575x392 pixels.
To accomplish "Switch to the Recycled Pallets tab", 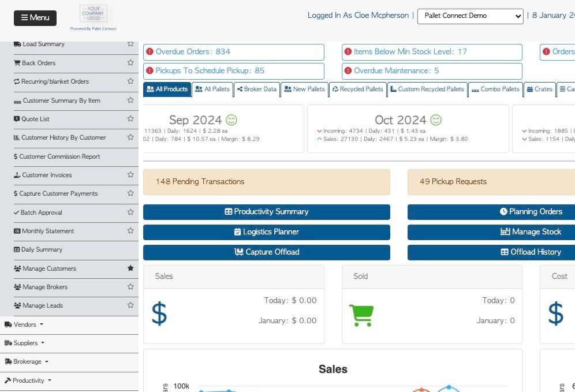I will [357, 89].
